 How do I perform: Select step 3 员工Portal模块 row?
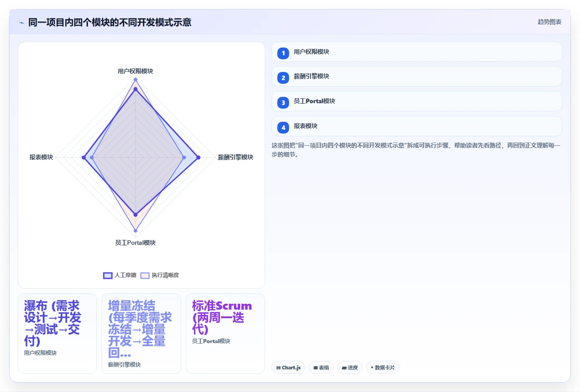pos(416,101)
